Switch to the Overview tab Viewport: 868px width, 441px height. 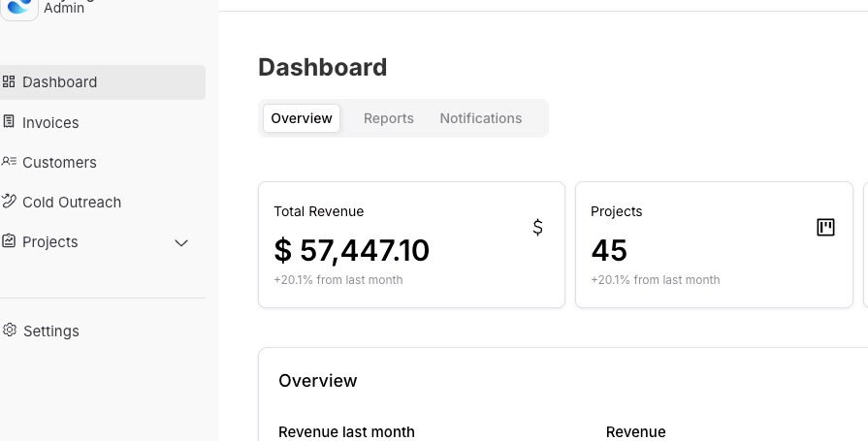click(x=302, y=118)
